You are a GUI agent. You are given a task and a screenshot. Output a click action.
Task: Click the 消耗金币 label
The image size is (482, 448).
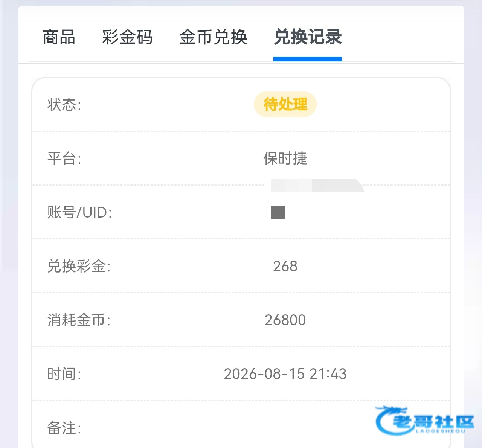[79, 320]
